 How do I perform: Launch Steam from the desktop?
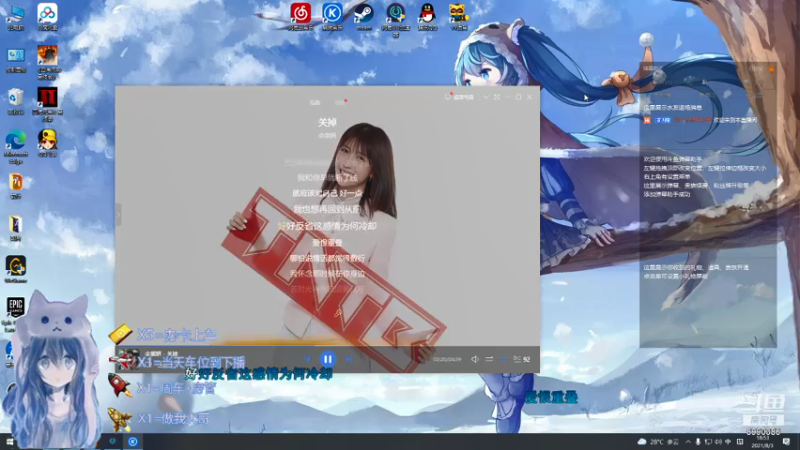[x=364, y=17]
